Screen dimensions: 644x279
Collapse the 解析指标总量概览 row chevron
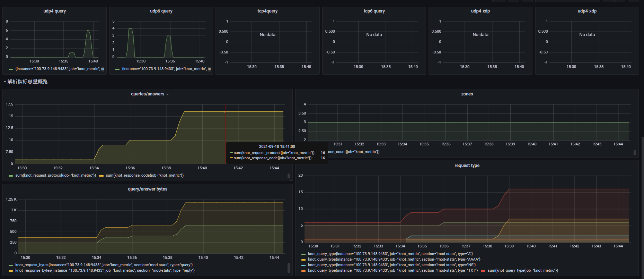(5, 82)
